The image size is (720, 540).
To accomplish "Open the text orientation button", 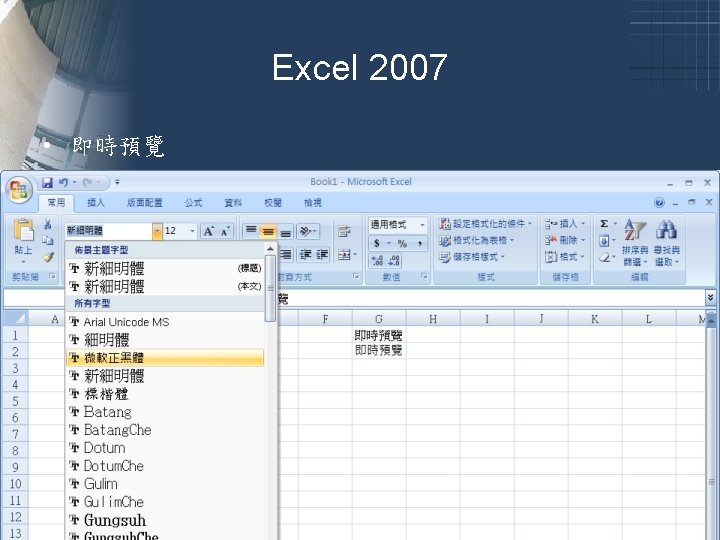I will click(308, 231).
